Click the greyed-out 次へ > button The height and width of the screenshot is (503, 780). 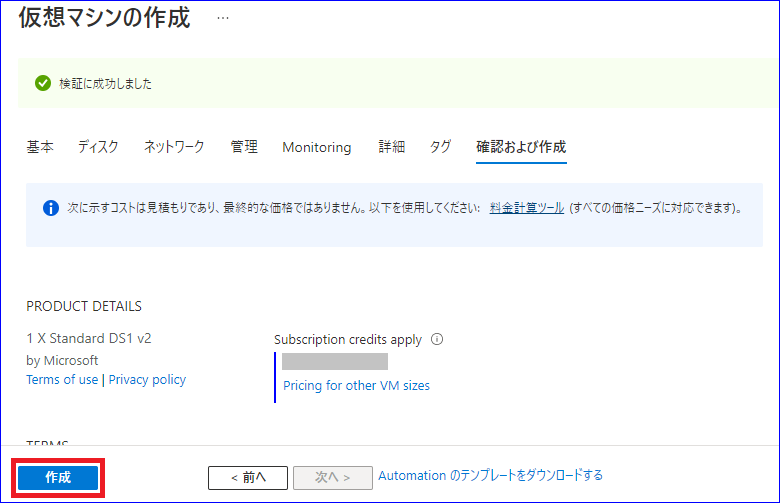point(333,478)
